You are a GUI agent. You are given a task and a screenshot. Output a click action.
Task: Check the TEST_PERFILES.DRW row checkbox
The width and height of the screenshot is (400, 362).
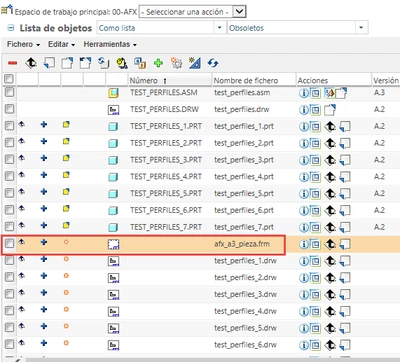pos(9,109)
